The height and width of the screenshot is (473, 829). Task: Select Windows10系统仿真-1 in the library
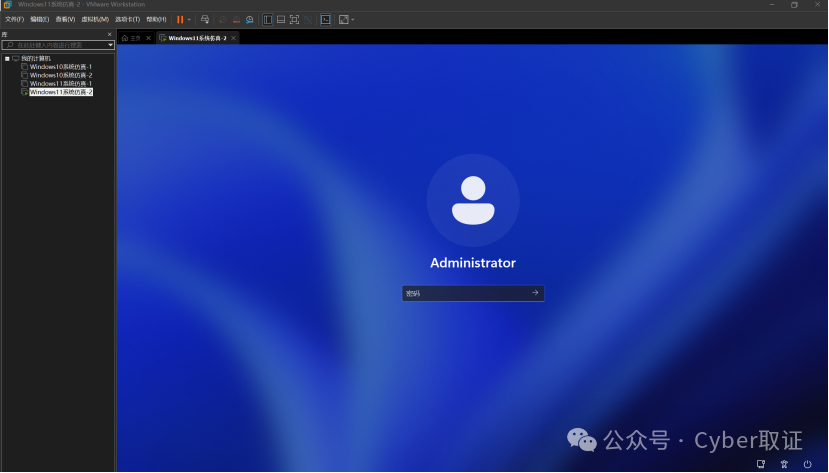click(x=61, y=67)
